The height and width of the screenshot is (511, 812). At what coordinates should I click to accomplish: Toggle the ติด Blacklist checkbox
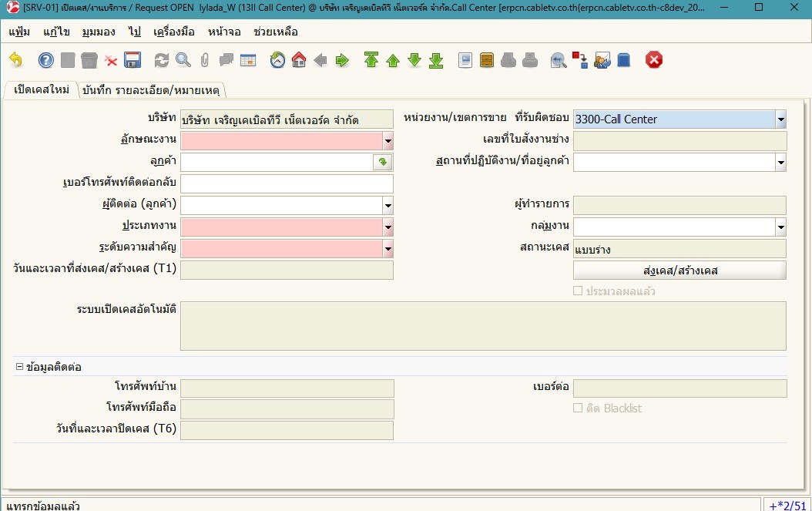pyautogui.click(x=578, y=408)
